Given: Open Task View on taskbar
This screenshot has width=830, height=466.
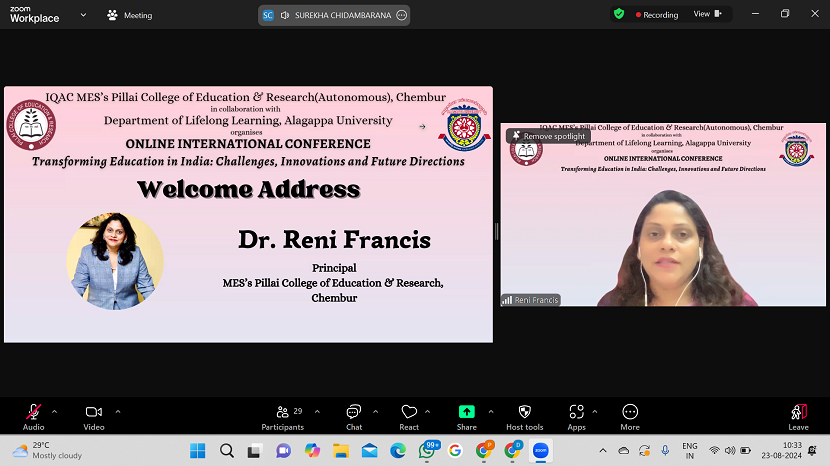Looking at the screenshot, I should [255, 451].
